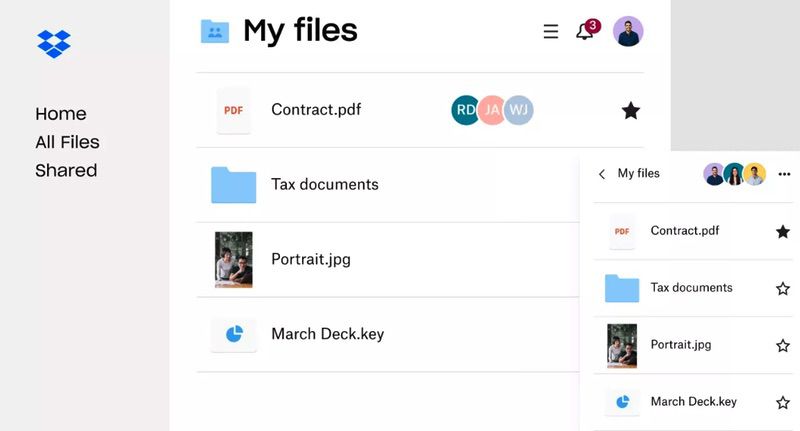This screenshot has width=800, height=431.
Task: Star Portrait.jpg in the mobile panel
Action: [783, 346]
